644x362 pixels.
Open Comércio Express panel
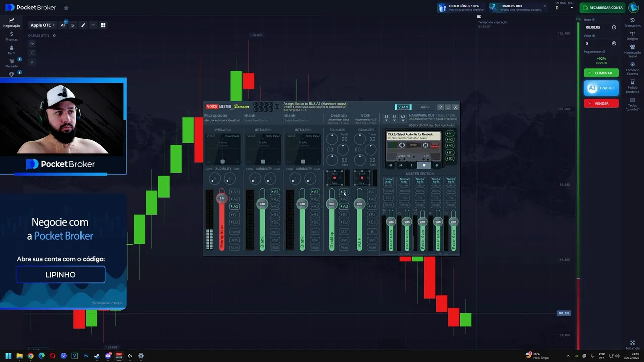point(632,68)
